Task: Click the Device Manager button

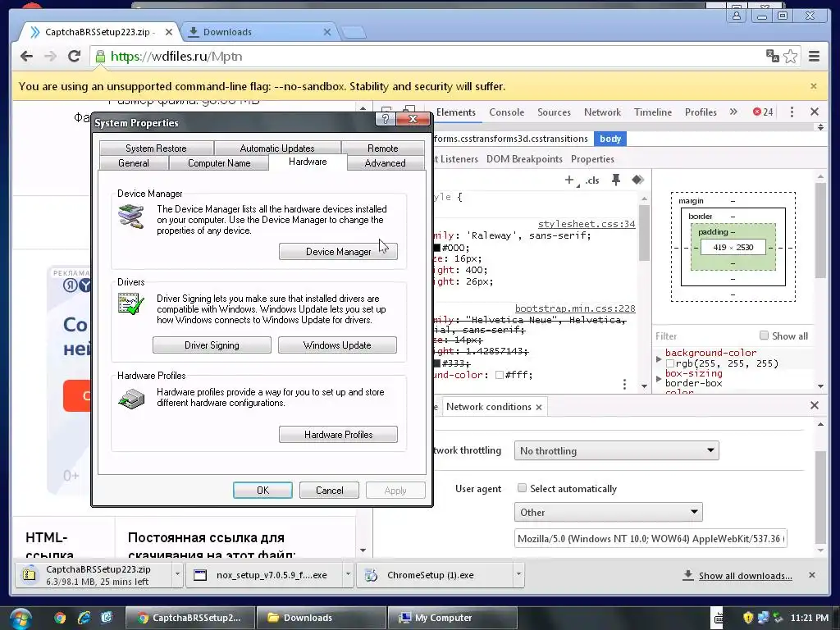Action: 338,251
